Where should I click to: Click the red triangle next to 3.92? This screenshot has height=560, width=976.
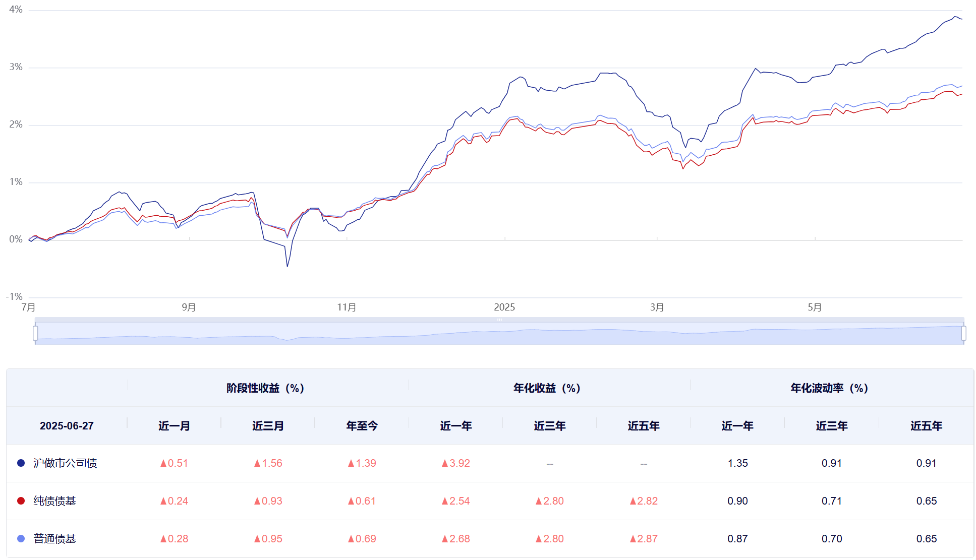(x=444, y=463)
